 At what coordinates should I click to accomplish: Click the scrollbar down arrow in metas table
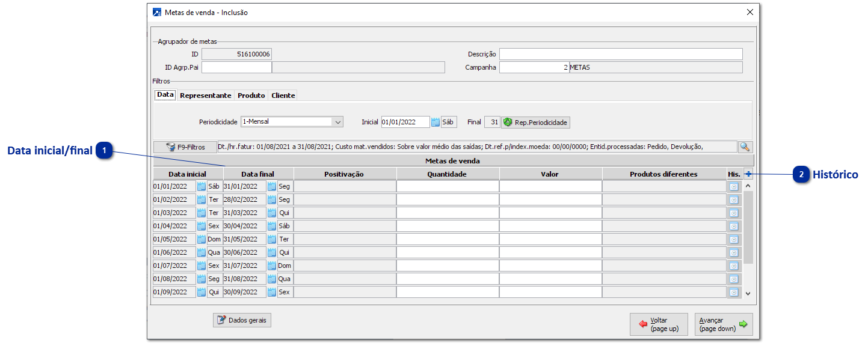click(748, 293)
